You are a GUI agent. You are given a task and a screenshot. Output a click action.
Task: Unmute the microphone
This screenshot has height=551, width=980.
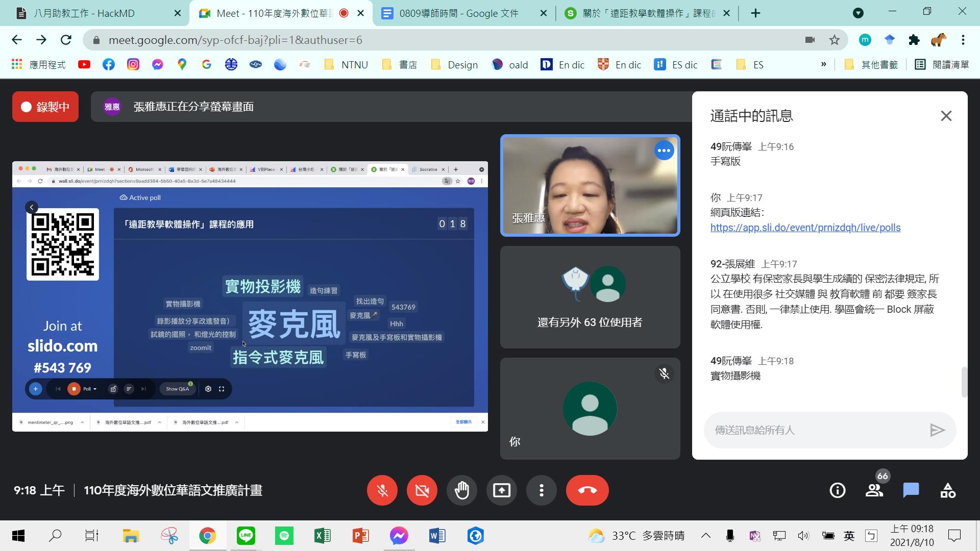[x=382, y=490]
